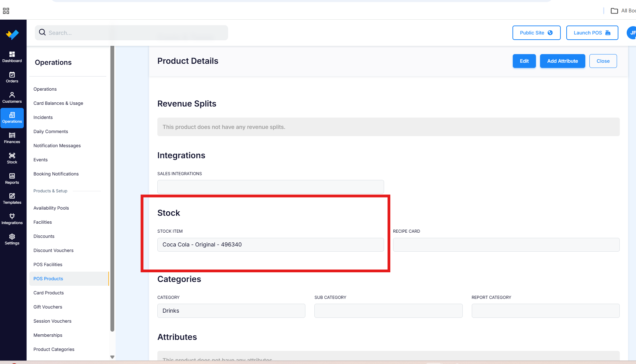Open Discount Vouchers menu item
The width and height of the screenshot is (636, 364).
53,250
